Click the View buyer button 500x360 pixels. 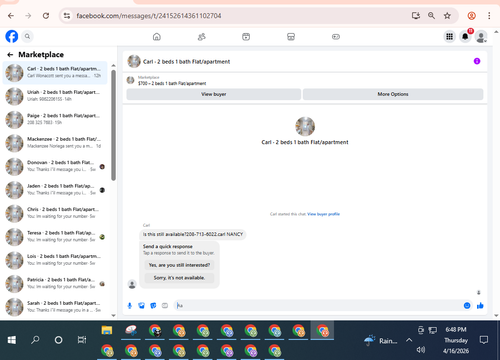(x=214, y=94)
